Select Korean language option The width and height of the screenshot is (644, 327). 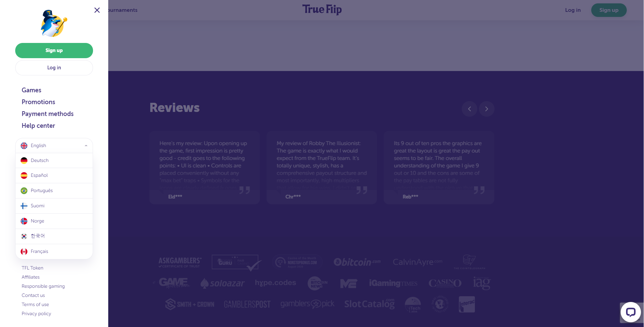coord(54,236)
